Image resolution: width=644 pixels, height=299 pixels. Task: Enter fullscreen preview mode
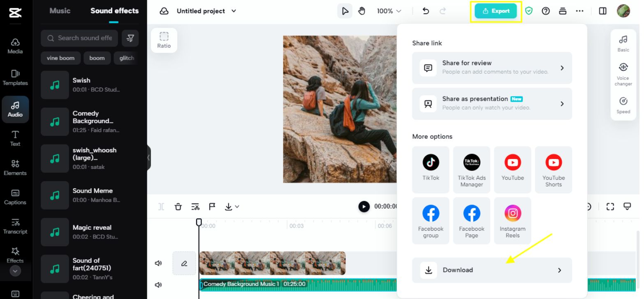pyautogui.click(x=610, y=207)
